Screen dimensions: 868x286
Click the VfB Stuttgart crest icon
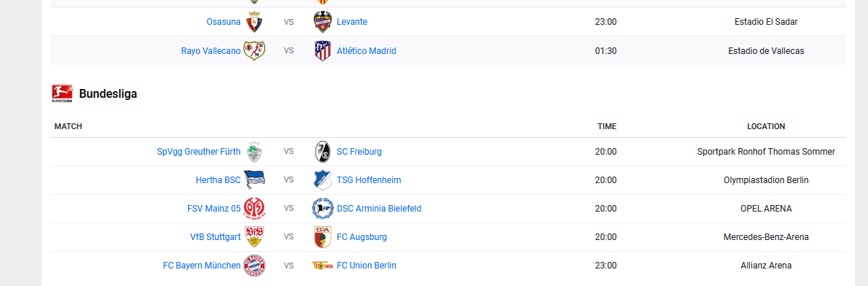tap(254, 237)
